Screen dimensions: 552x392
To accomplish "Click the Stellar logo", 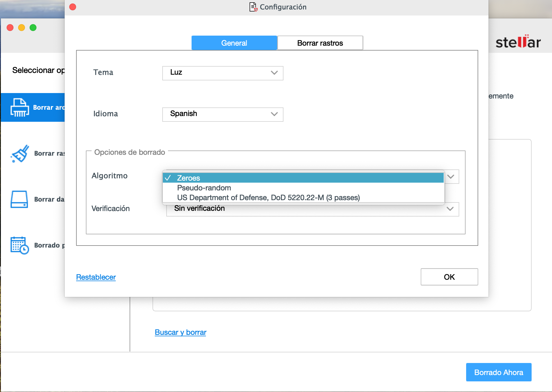I will click(518, 42).
